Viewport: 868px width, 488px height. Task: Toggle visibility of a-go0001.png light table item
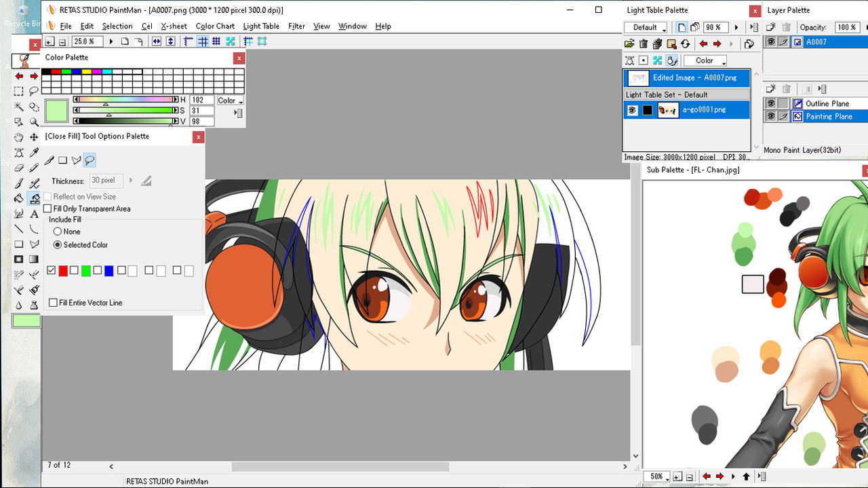(x=632, y=110)
